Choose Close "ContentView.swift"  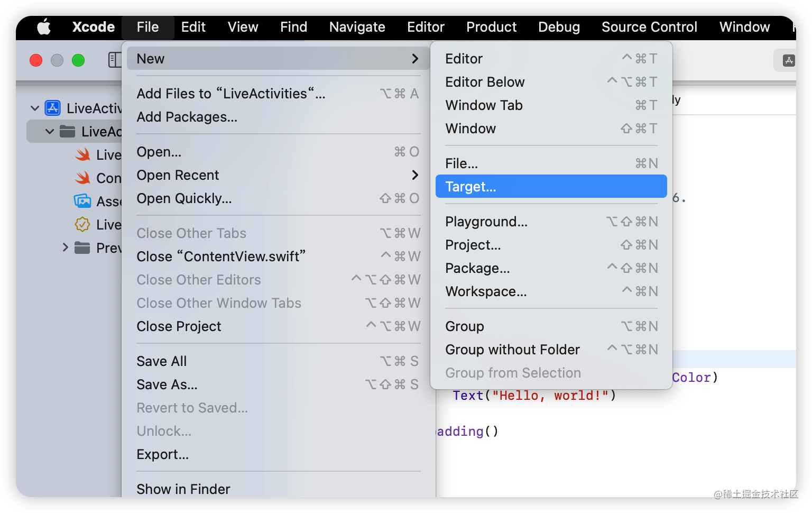278,256
